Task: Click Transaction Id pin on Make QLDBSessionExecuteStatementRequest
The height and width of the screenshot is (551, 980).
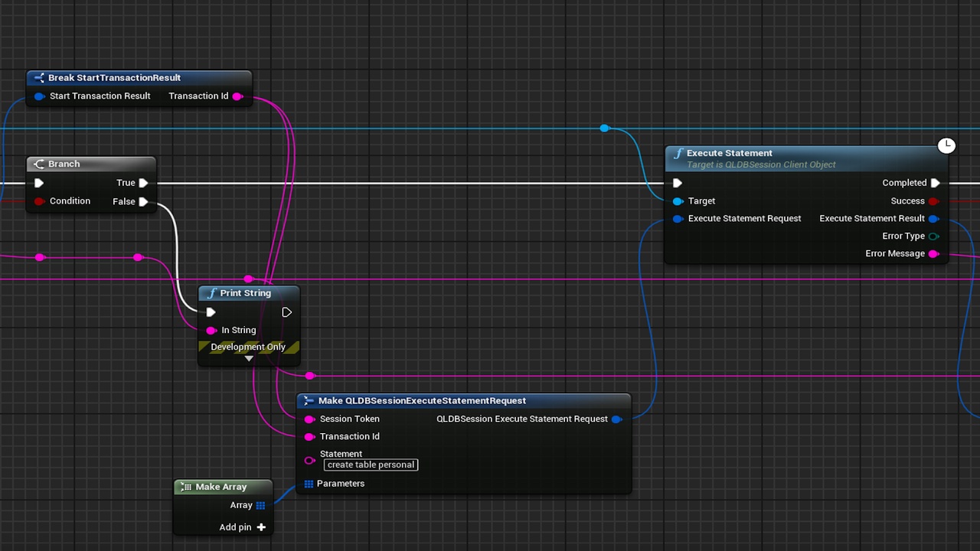Action: pyautogui.click(x=309, y=437)
